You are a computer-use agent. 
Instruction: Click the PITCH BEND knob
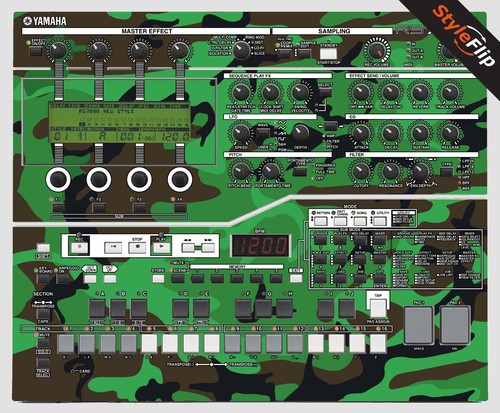pos(240,171)
